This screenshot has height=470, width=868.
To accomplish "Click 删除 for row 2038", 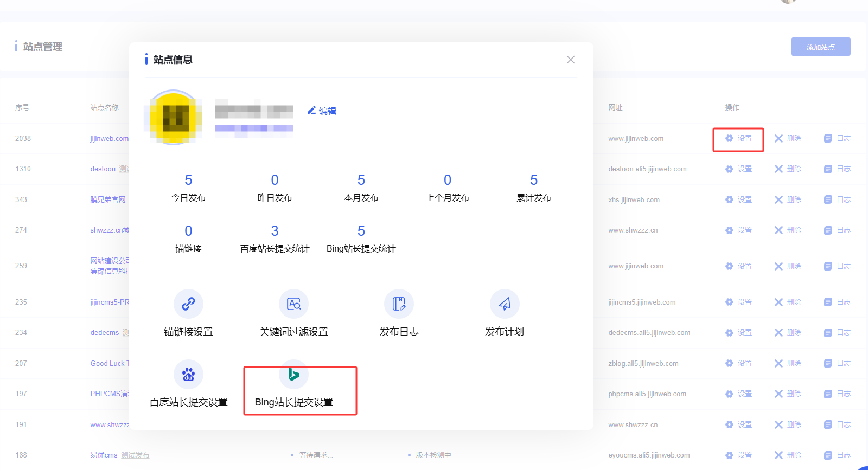I will click(x=788, y=139).
